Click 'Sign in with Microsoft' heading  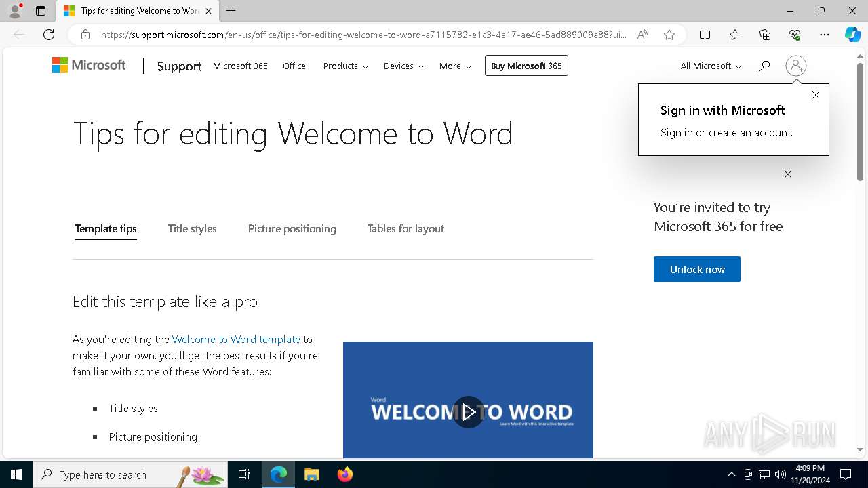pos(723,110)
